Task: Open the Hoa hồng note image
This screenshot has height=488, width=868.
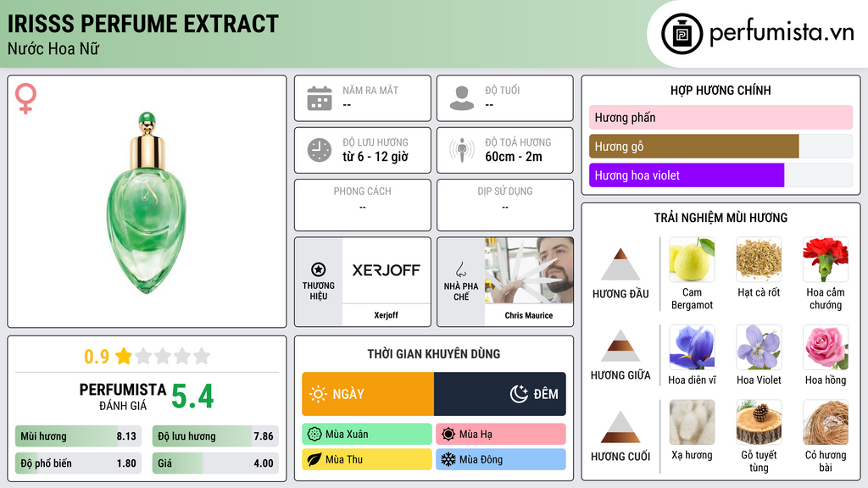Action: [x=826, y=347]
